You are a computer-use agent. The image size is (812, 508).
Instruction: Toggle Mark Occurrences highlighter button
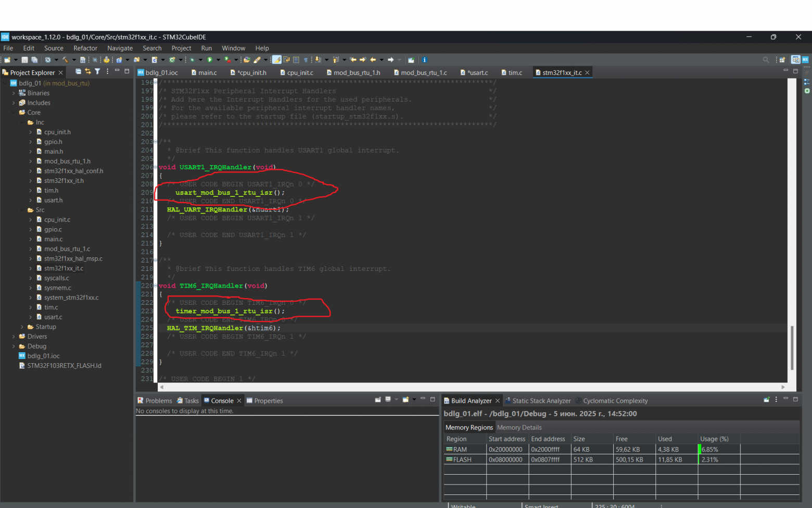(x=277, y=60)
